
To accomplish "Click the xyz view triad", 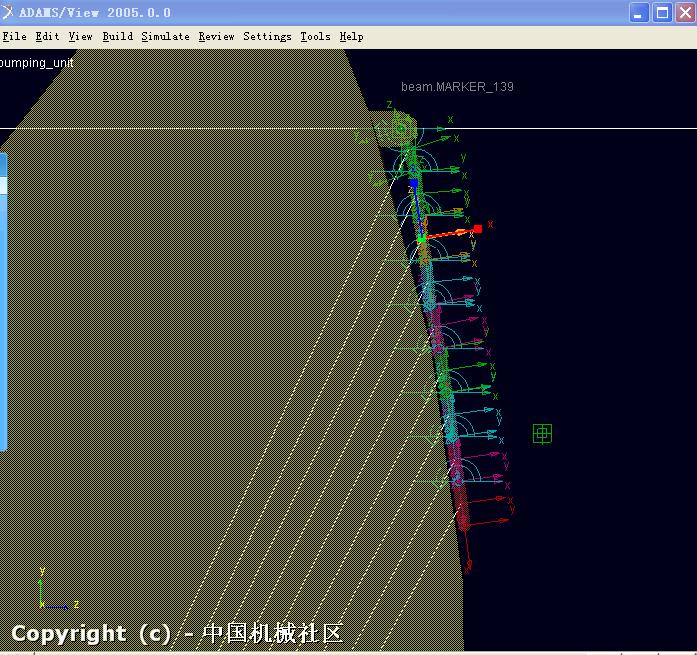I will pos(50,592).
